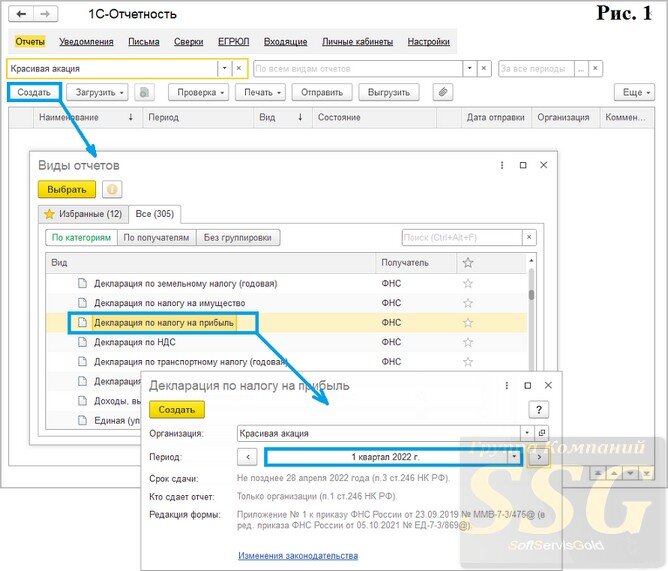Click the paperclip attachment icon in toolbar
Viewport: 668px width, 571px height.
443,92
